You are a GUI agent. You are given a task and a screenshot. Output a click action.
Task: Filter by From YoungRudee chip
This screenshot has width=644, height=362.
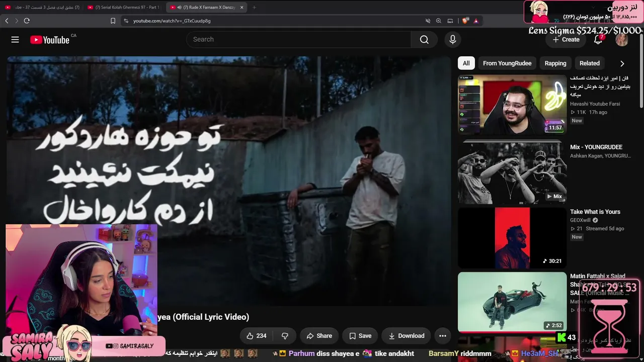click(507, 63)
